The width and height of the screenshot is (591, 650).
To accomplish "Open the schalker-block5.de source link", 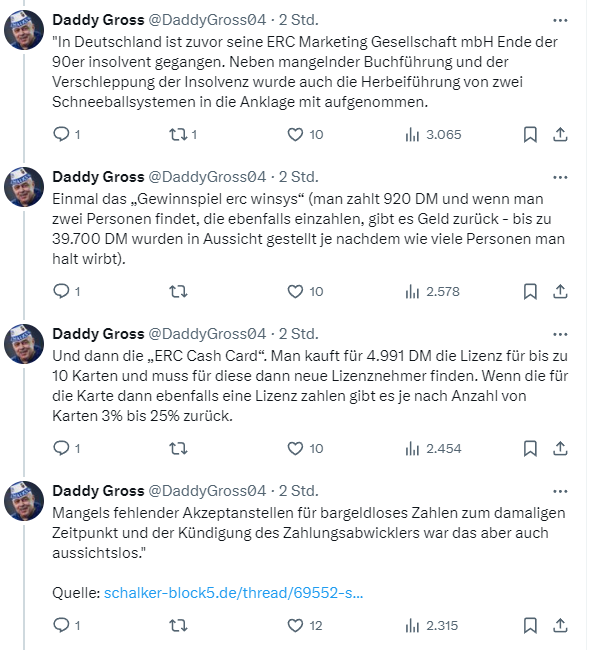I will click(x=233, y=593).
